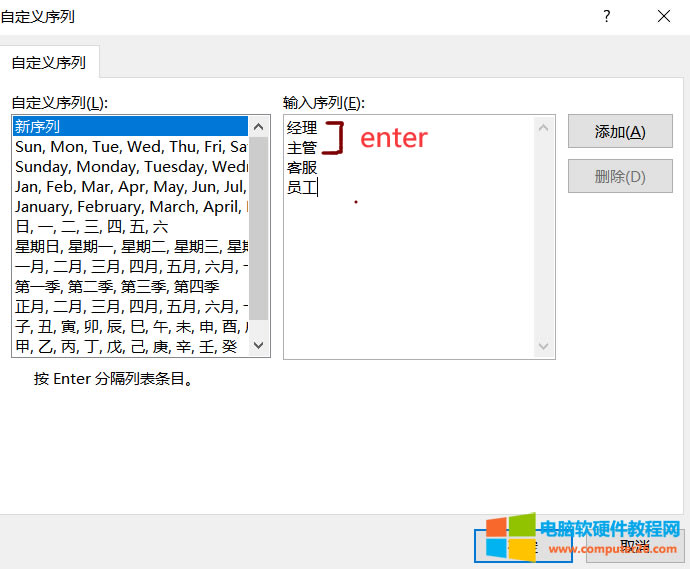This screenshot has width=690, height=569.
Task: Click the help question mark icon
Action: point(606,16)
